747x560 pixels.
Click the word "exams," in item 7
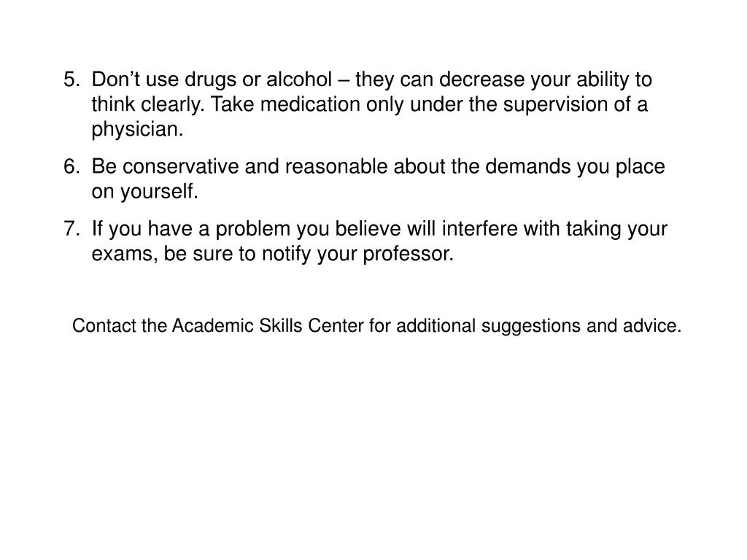pyautogui.click(x=125, y=254)
